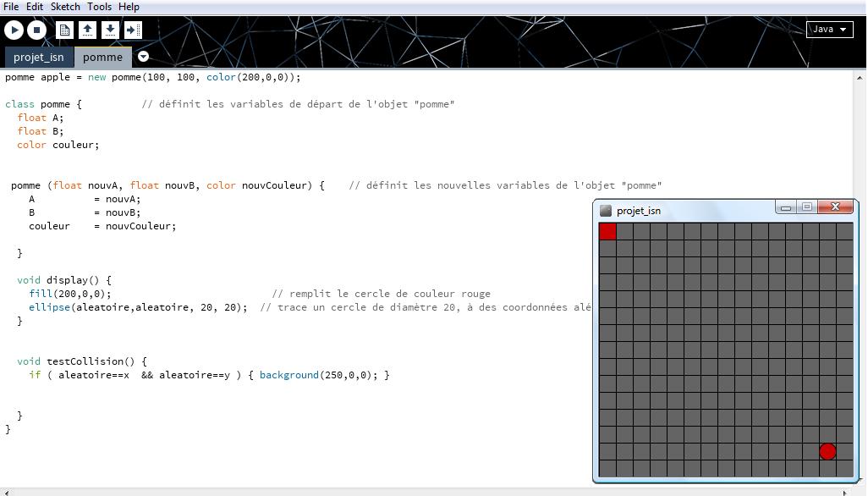
Task: Click the red circle in projet_isn window
Action: (827, 451)
